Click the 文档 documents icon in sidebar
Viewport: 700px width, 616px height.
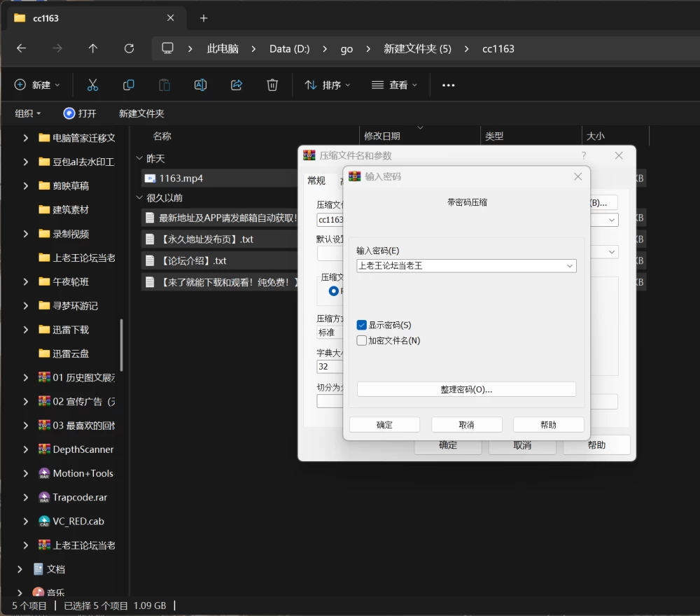click(x=38, y=569)
